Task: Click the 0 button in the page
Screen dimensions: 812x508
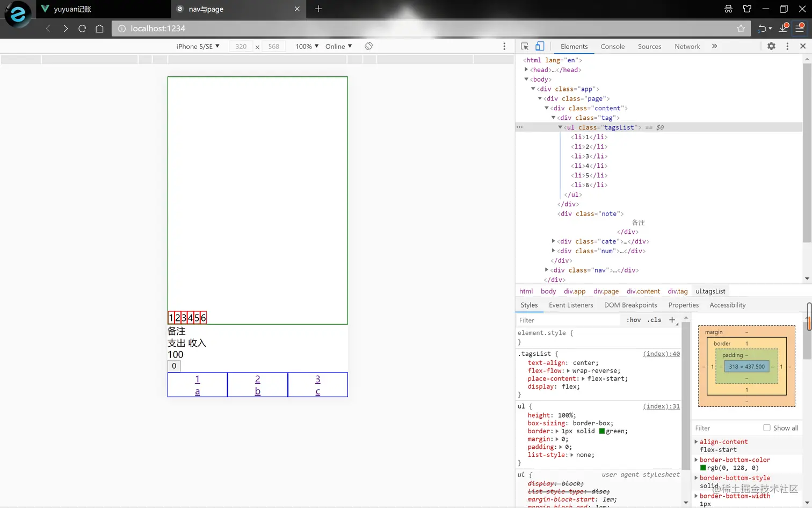Action: click(174, 366)
